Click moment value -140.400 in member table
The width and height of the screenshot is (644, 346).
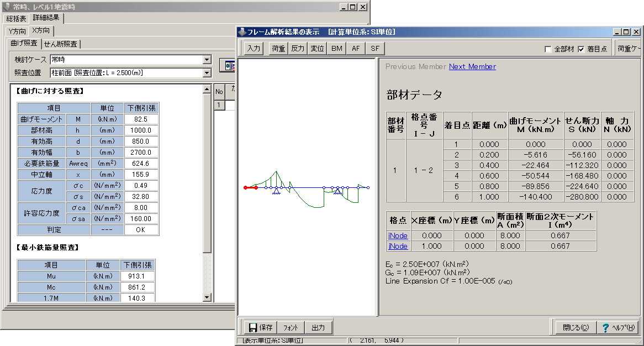(x=536, y=197)
